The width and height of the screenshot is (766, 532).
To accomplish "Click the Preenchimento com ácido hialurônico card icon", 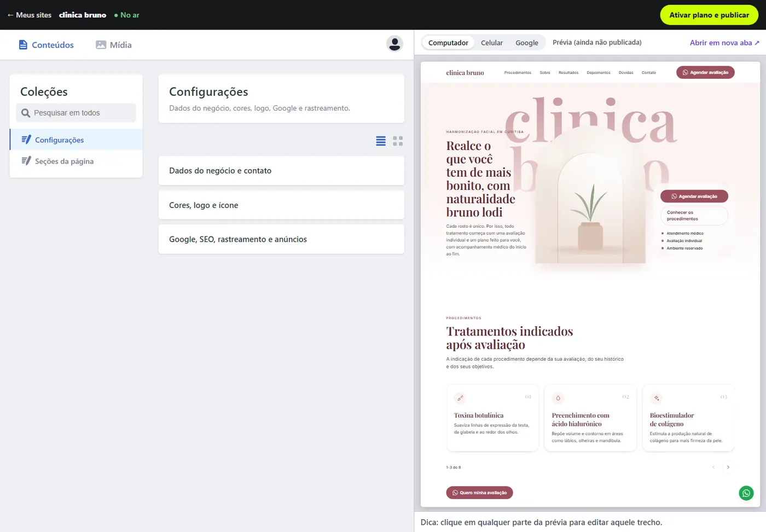I will [558, 398].
